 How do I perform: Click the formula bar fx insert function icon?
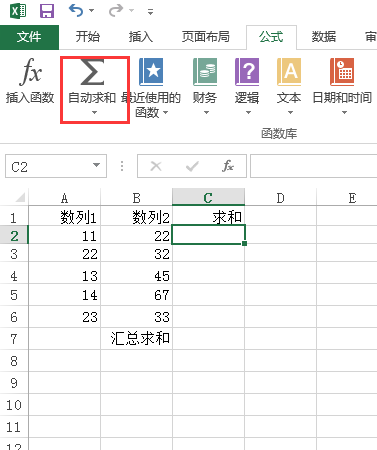pos(228,166)
